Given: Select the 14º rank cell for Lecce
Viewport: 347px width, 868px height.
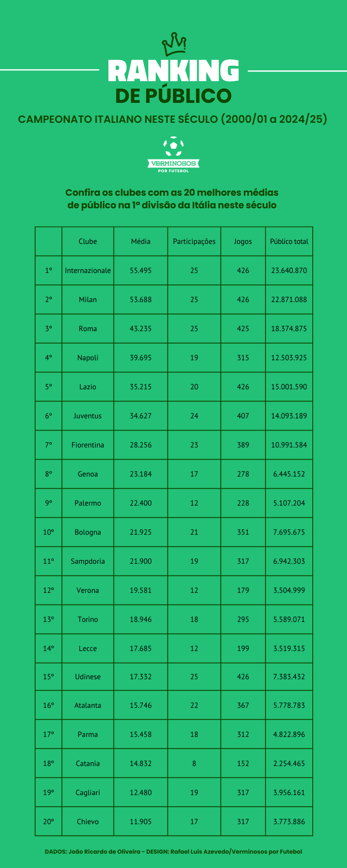Looking at the screenshot, I should pos(49,648).
